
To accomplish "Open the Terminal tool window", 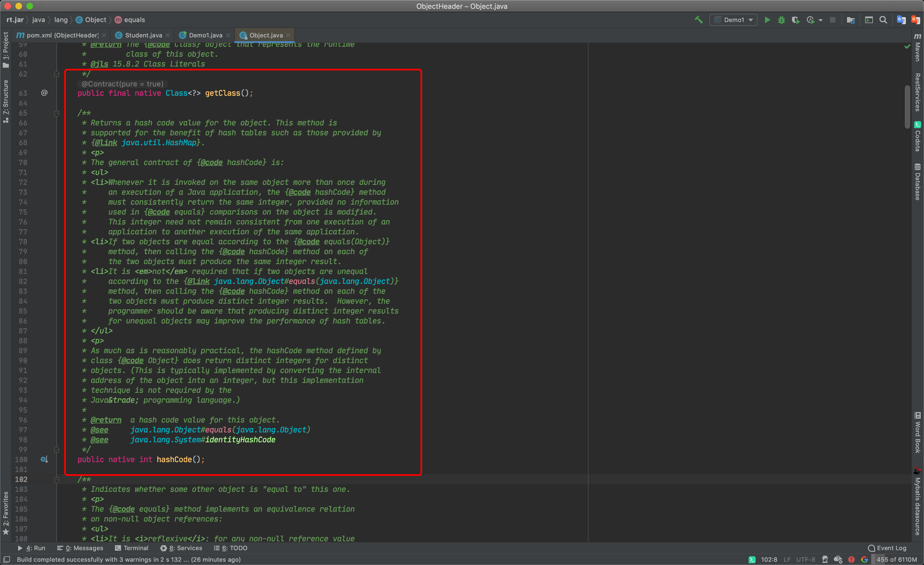I will (132, 548).
